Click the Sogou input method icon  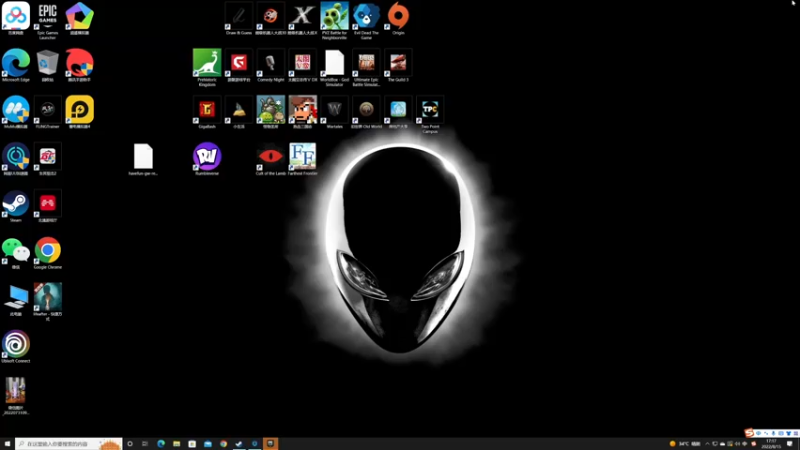click(x=749, y=433)
